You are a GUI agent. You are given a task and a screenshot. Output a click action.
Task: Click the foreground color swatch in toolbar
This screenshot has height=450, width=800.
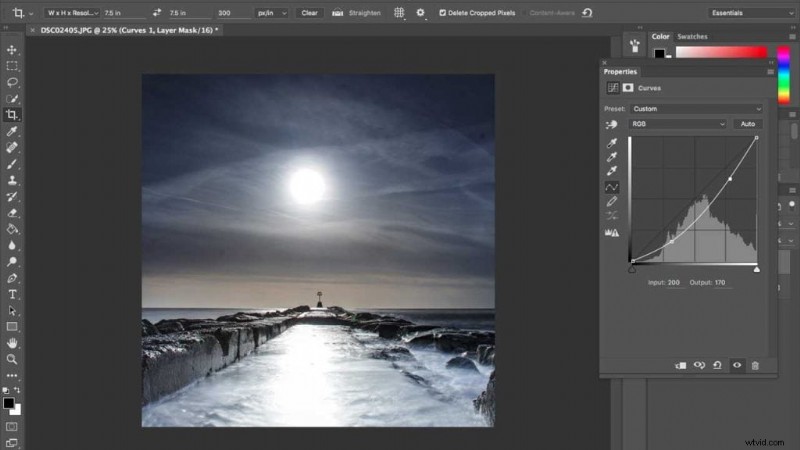pyautogui.click(x=9, y=404)
